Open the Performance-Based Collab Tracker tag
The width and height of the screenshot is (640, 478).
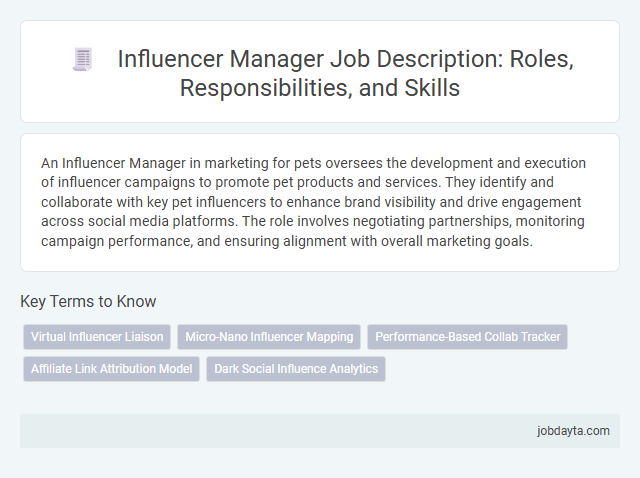coord(467,337)
